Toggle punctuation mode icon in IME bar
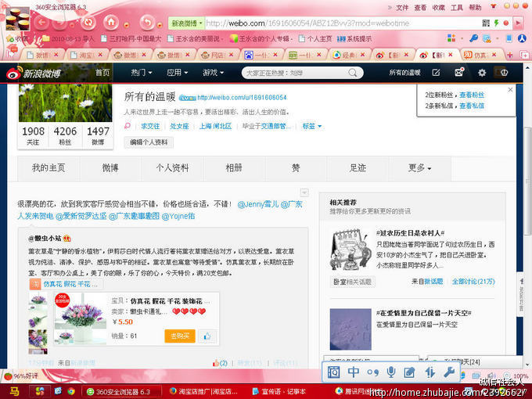The image size is (532, 399). point(372,372)
